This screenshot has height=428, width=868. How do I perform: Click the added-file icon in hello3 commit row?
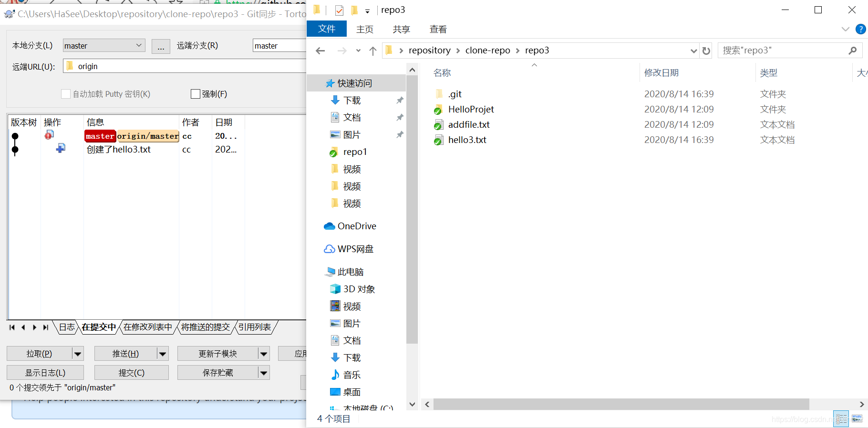61,149
